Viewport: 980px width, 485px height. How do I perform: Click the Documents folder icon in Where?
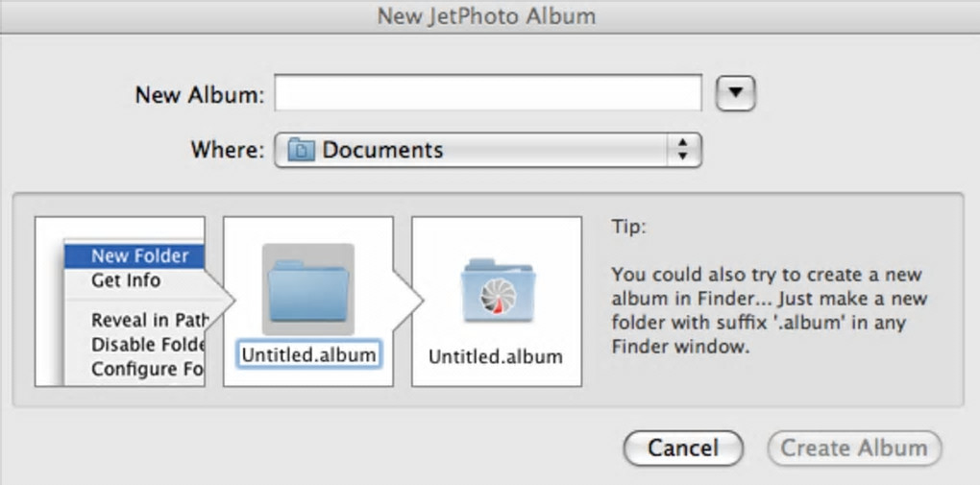coord(302,150)
